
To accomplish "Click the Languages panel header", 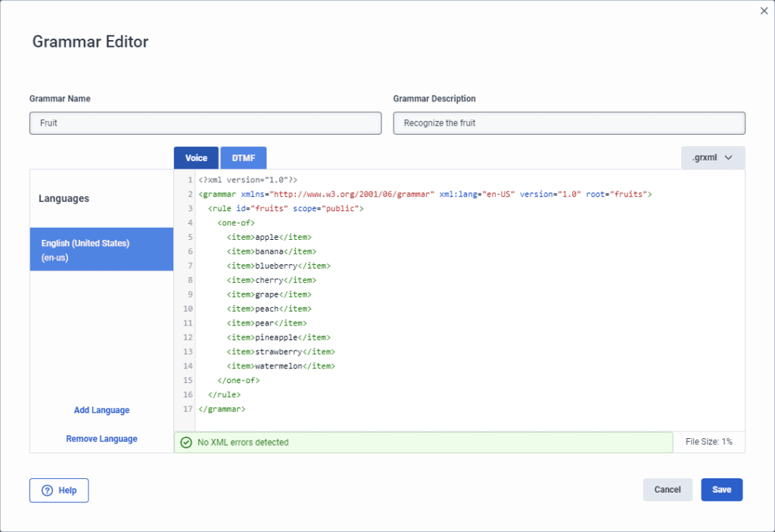I will (64, 198).
